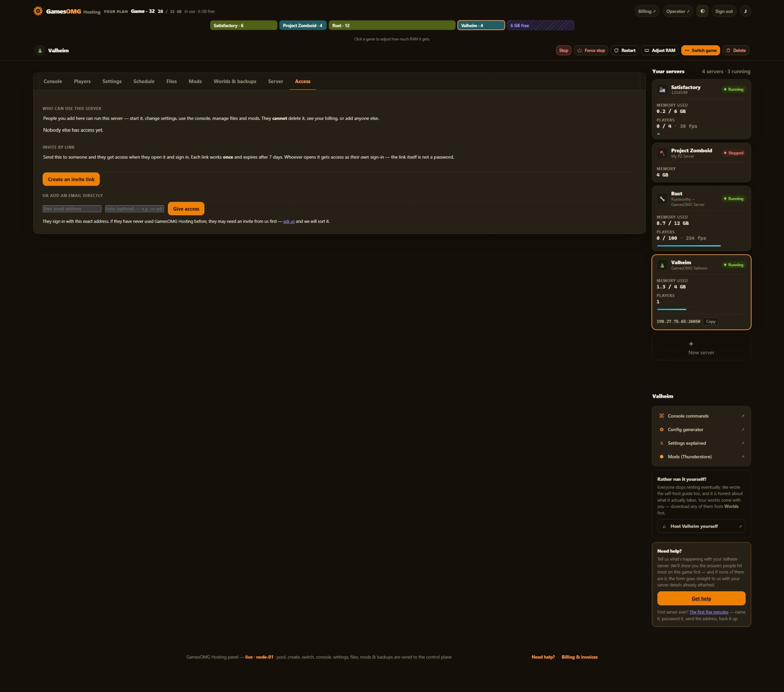The width and height of the screenshot is (784, 692).
Task: Open the Files tab
Action: point(171,81)
